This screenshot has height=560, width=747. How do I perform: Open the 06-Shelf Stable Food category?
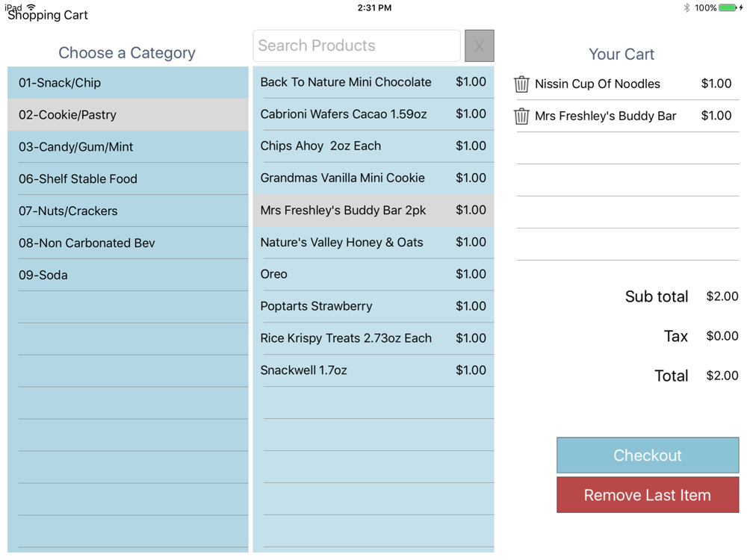(128, 179)
